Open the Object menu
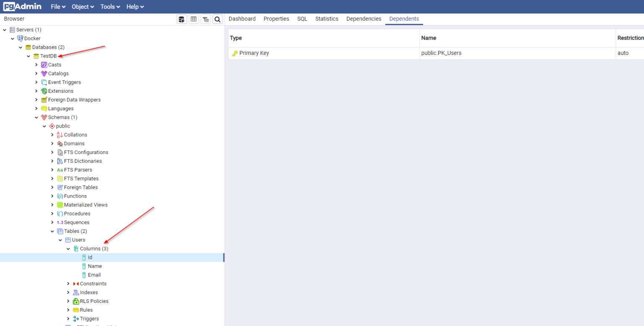This screenshot has height=326, width=644. coord(83,7)
